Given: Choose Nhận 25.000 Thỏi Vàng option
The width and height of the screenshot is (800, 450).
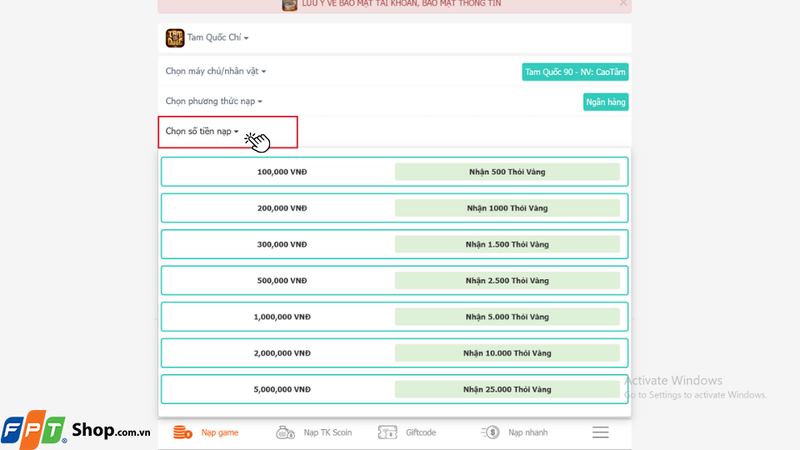Looking at the screenshot, I should pyautogui.click(x=507, y=389).
